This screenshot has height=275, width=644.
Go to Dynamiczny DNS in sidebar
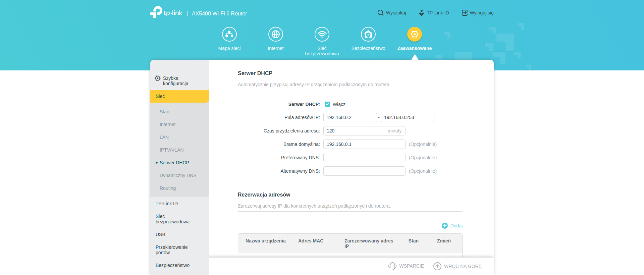coord(178,175)
